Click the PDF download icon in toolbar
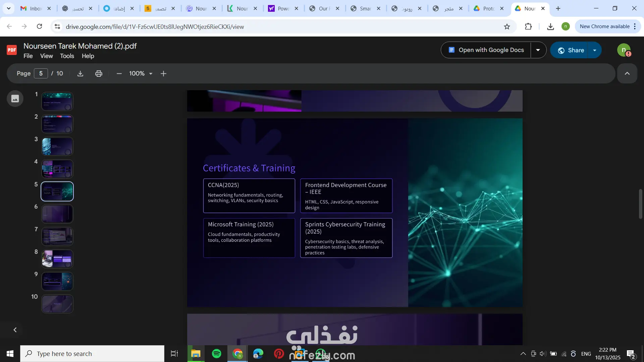The height and width of the screenshot is (362, 644). pyautogui.click(x=80, y=73)
